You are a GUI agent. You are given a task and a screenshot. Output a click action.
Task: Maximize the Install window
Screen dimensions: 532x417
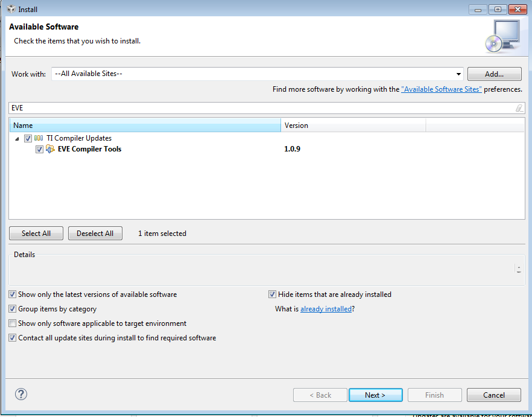(498, 10)
